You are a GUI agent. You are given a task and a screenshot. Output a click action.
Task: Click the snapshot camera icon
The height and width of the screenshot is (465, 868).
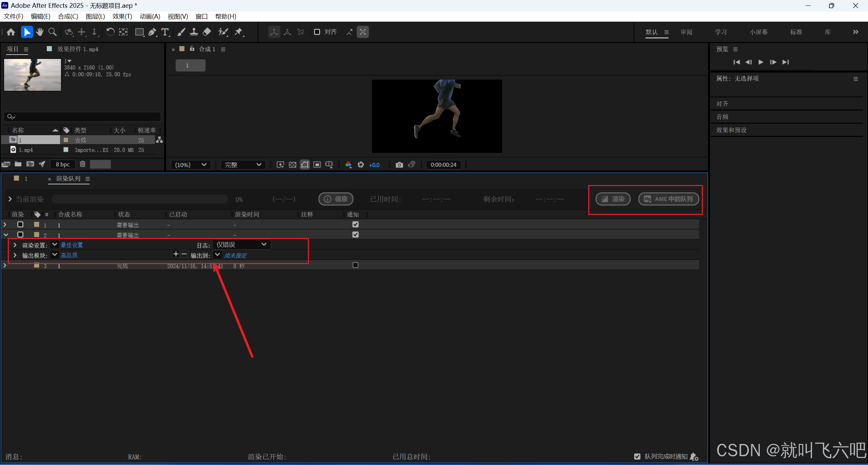coord(399,165)
